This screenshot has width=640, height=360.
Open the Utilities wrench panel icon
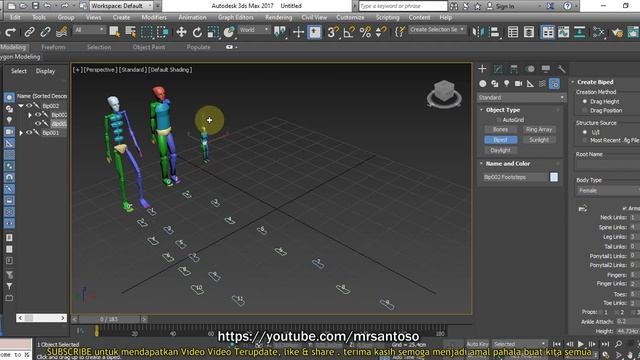[x=562, y=69]
